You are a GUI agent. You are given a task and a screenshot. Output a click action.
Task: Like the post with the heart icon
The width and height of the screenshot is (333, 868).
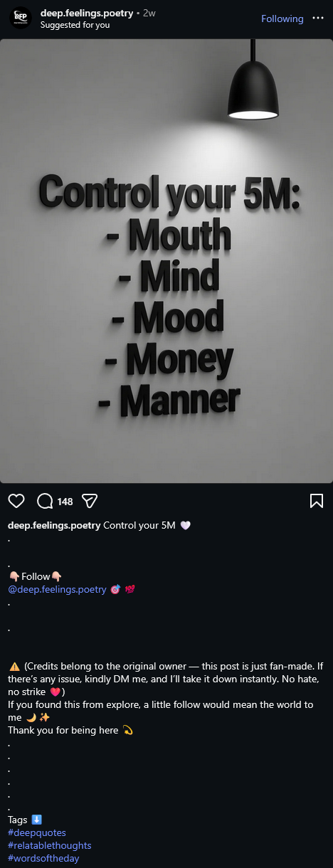tap(16, 501)
